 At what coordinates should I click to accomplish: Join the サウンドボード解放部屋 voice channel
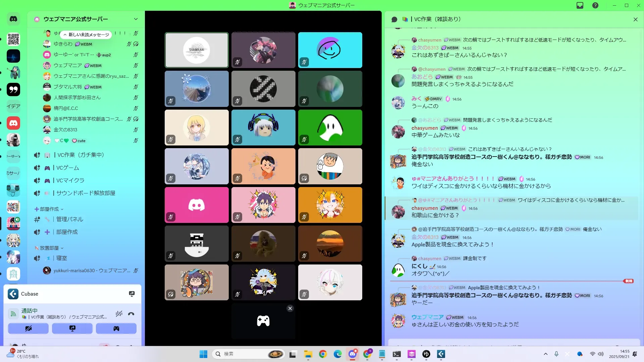pos(86,193)
